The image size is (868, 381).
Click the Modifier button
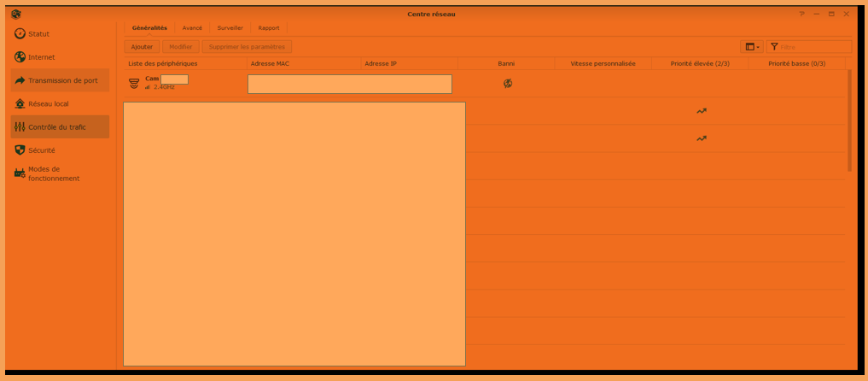[x=181, y=47]
